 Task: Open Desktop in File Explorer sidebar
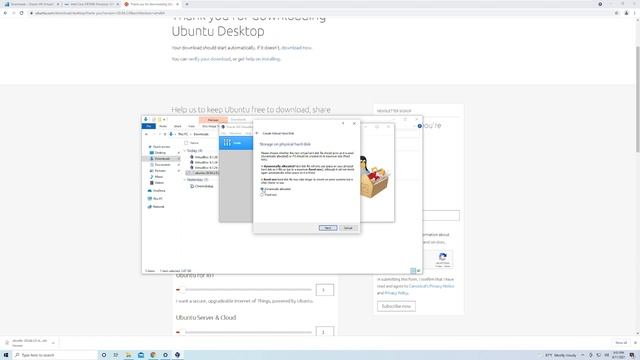(158, 153)
